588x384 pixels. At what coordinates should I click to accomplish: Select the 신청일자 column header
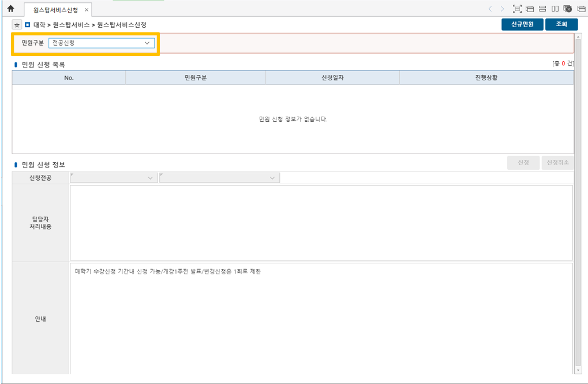click(x=332, y=77)
